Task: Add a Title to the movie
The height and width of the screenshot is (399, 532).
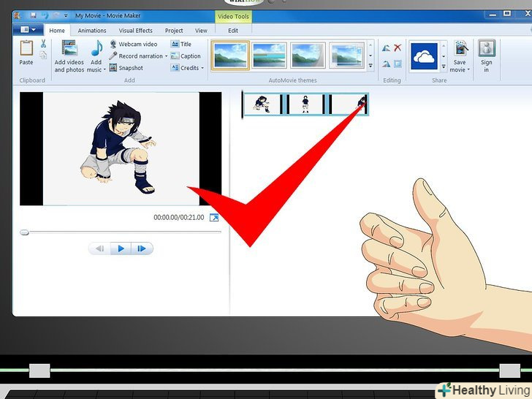Action: pyautogui.click(x=181, y=44)
